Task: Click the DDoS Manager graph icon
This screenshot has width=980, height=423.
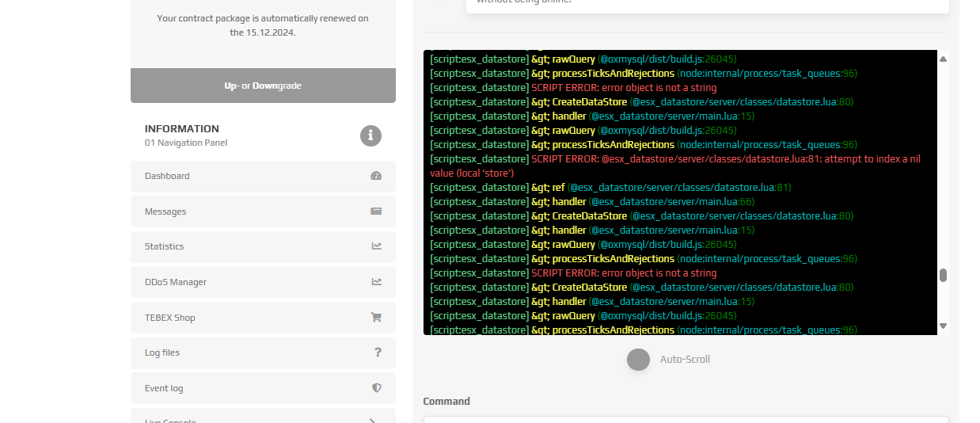Action: point(376,282)
